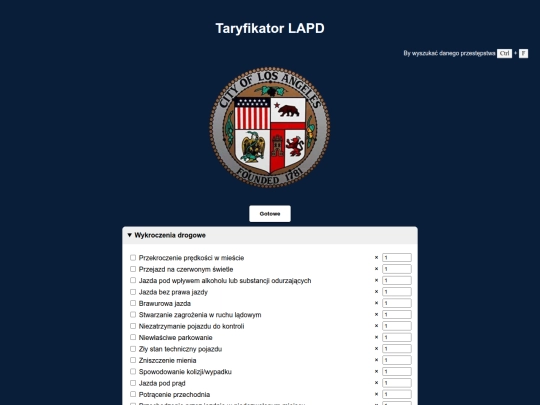Image resolution: width=540 pixels, height=405 pixels.
Task: Click quantity field for Zniszczenie mienia
Action: 397,360
